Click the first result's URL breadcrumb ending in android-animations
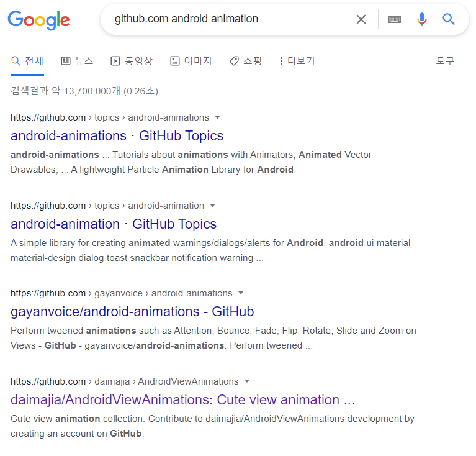Viewport: 476px width, 456px height. coord(110,117)
